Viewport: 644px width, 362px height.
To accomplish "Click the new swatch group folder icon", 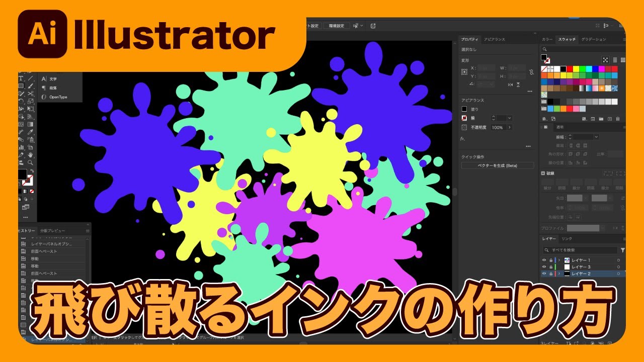I will click(600, 119).
